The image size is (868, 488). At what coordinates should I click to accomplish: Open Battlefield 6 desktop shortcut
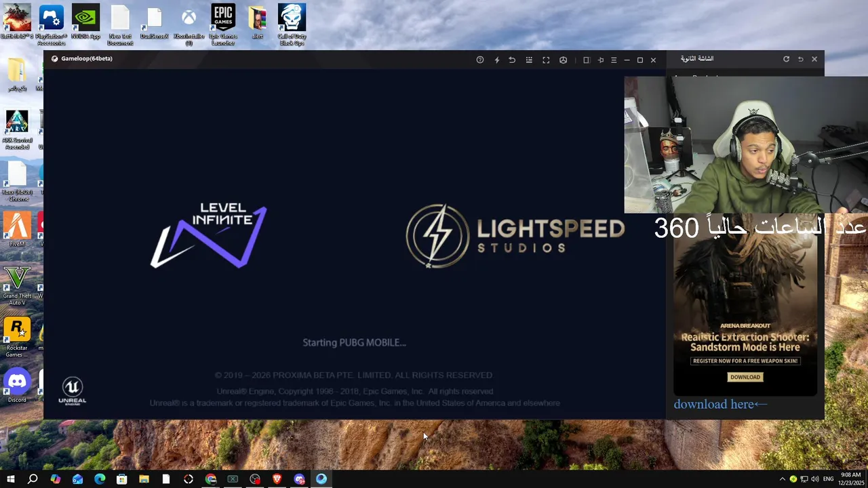[17, 22]
